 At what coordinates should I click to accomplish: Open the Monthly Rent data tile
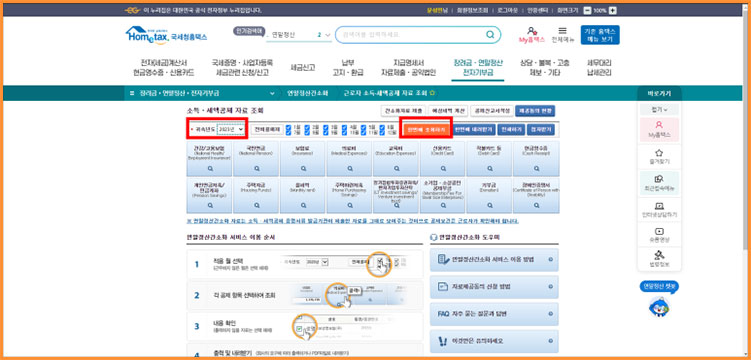click(303, 196)
